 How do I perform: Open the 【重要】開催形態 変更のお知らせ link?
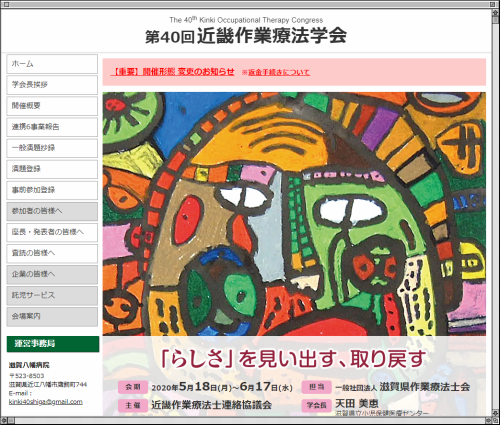pyautogui.click(x=173, y=72)
